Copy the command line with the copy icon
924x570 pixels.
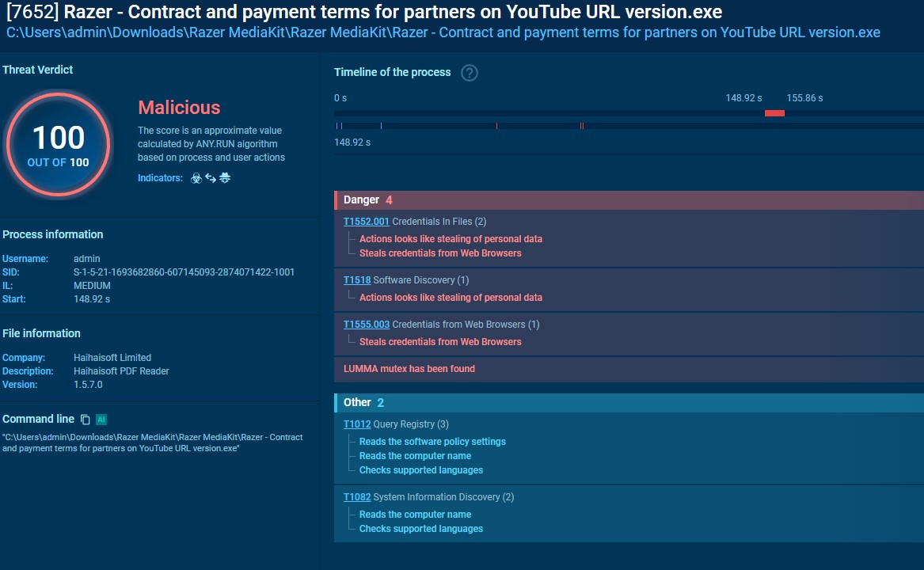tap(86, 420)
